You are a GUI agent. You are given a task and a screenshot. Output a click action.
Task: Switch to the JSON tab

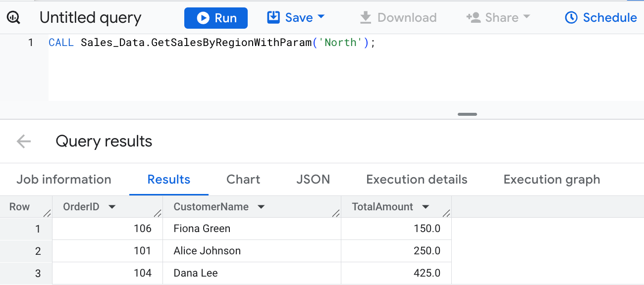313,180
